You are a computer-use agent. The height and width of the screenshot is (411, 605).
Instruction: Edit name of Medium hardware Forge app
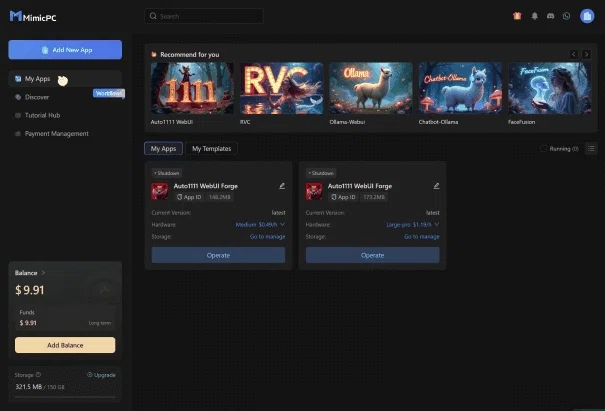click(282, 186)
